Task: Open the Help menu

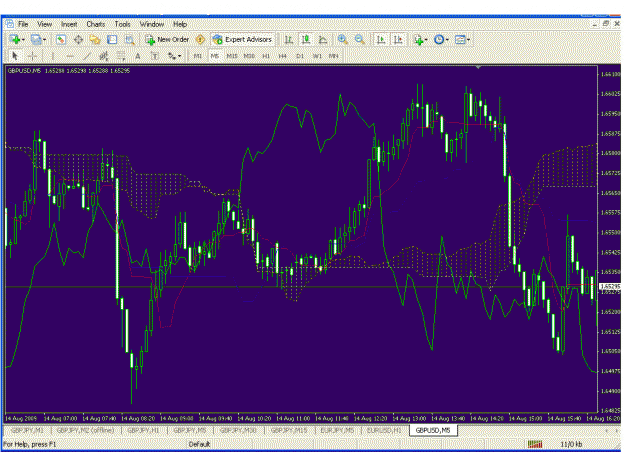Action: click(x=180, y=24)
